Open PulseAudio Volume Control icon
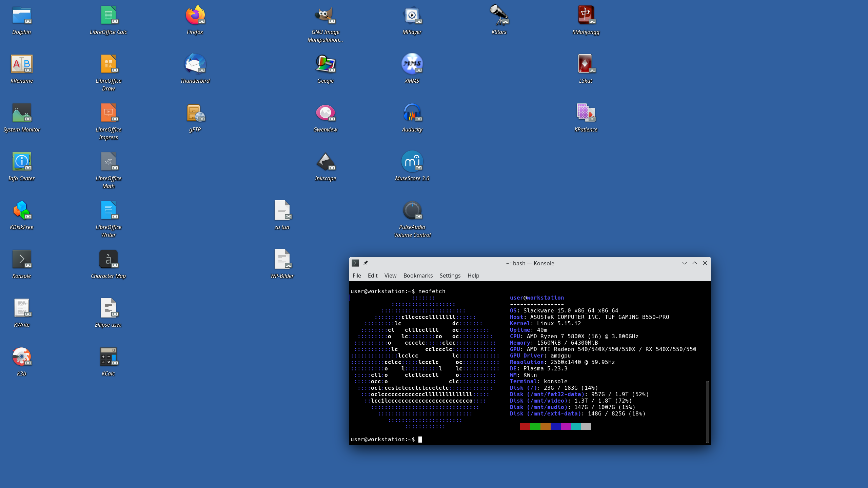Screen dimensions: 868x488 coord(412,211)
